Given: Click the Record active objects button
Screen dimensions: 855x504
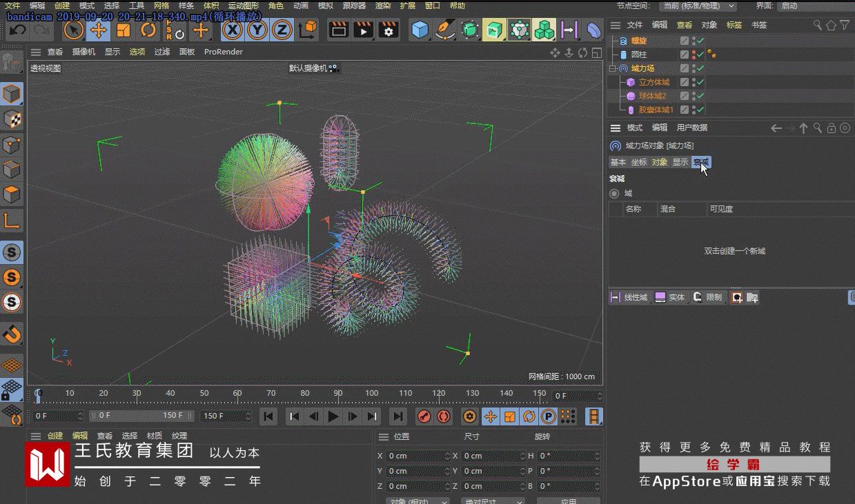Looking at the screenshot, I should pos(424,416).
